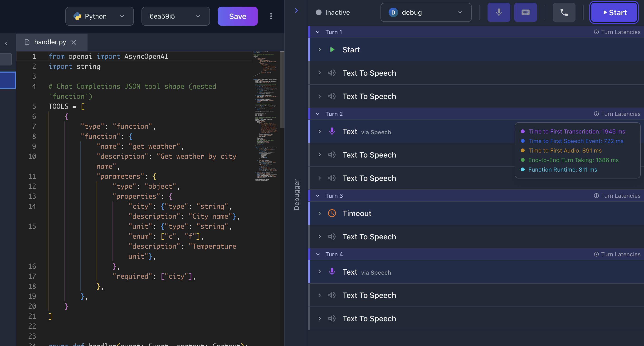Click the keyboard input icon
The image size is (644, 346).
(525, 12)
